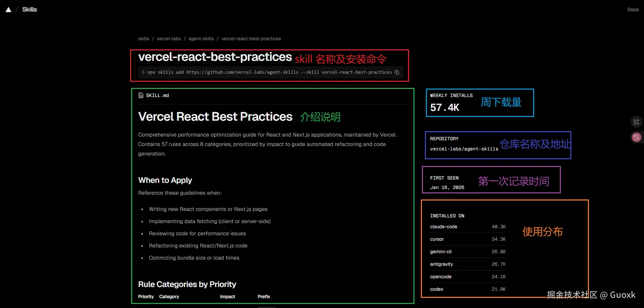Click the Rule Categories by Priority heading
The height and width of the screenshot is (308, 644).
(x=187, y=284)
